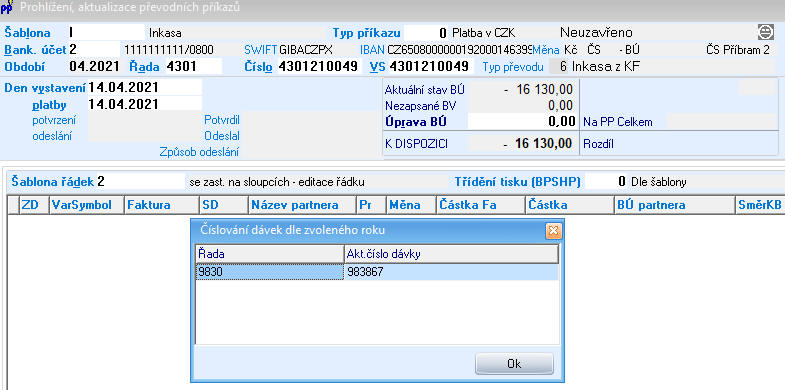
Task: Click the OK button in the dialog
Action: pyautogui.click(x=514, y=364)
